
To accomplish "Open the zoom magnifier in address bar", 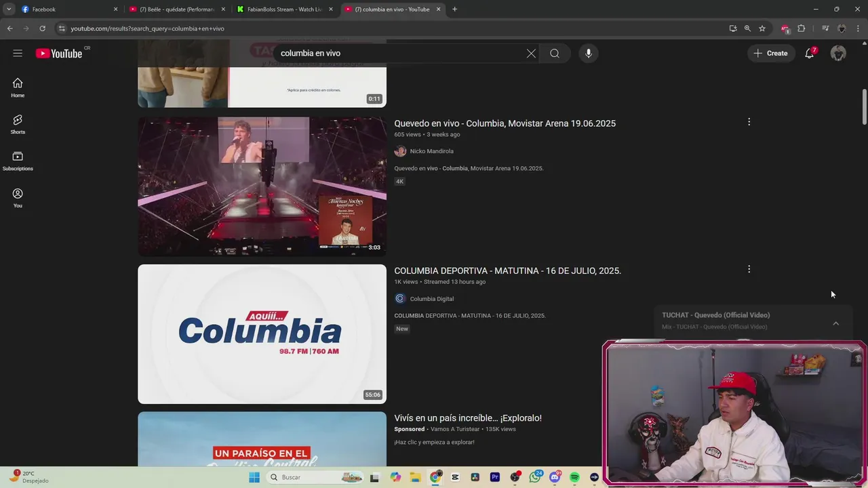I will coord(747,28).
